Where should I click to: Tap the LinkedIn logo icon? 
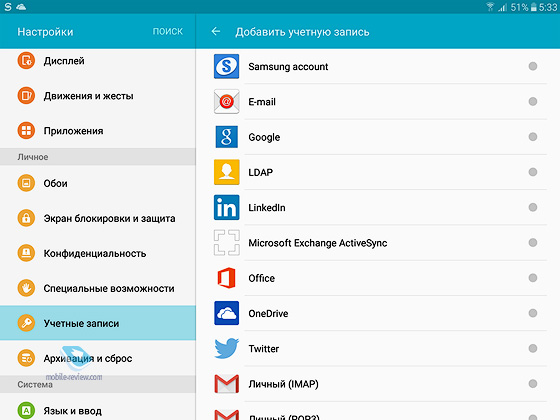pyautogui.click(x=226, y=208)
